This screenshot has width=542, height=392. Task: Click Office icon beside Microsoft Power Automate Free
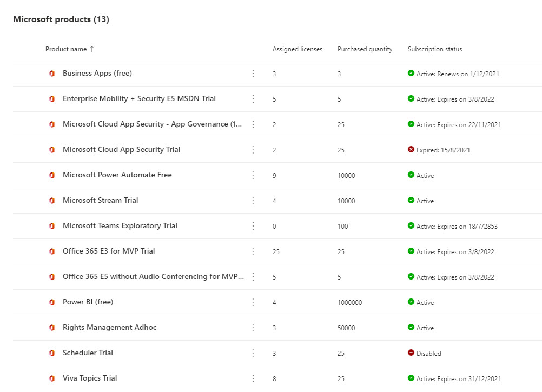point(52,175)
